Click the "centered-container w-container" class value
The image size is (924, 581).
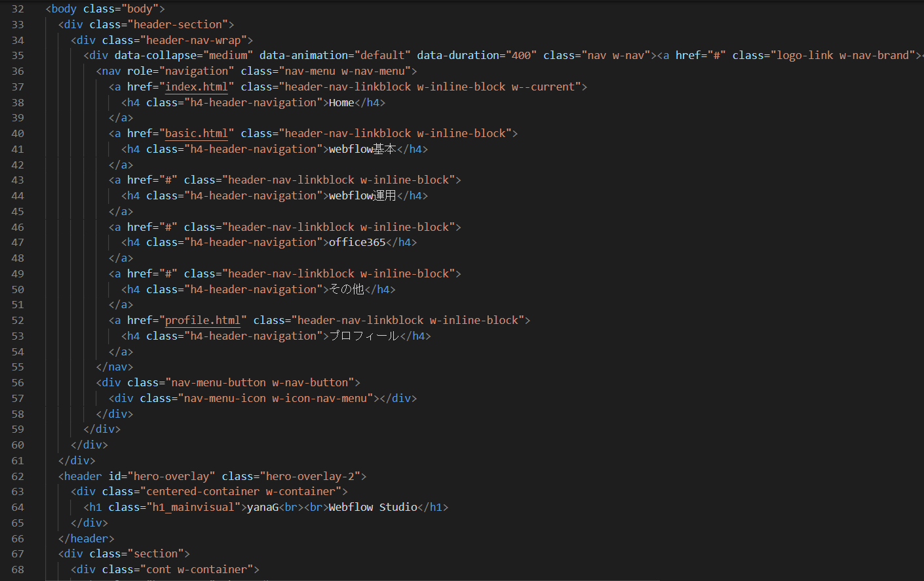pyautogui.click(x=241, y=491)
